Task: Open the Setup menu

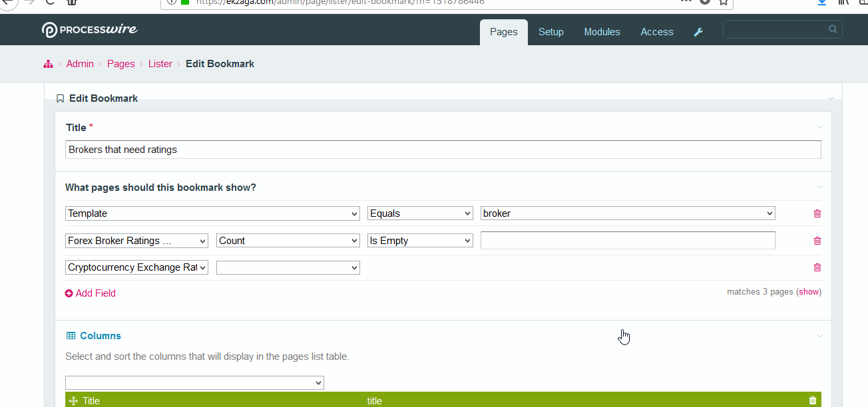Action: point(551,32)
